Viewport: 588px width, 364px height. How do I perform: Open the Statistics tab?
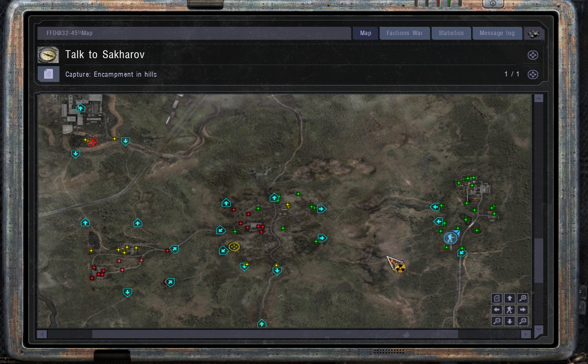click(x=451, y=33)
